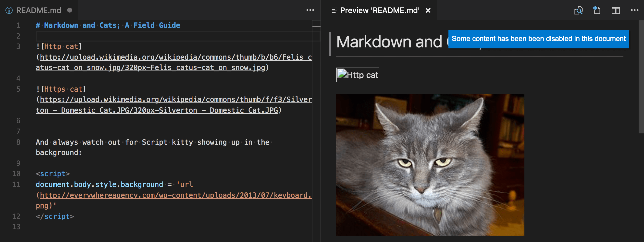The height and width of the screenshot is (242, 644).
Task: Open the editor's more actions menu
Action: (310, 10)
